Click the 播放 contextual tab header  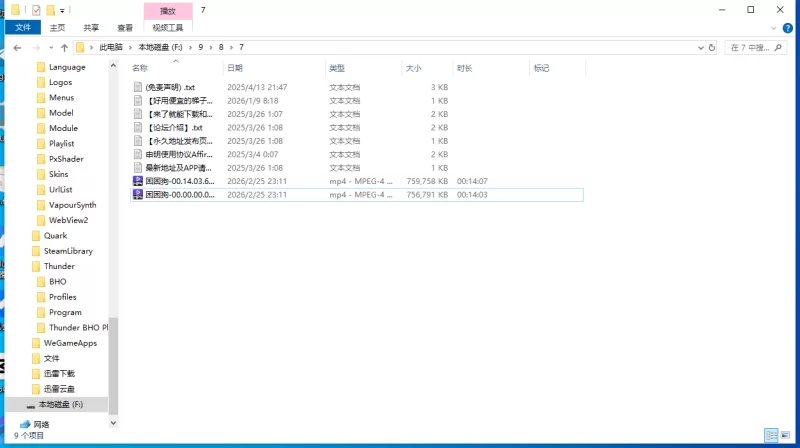click(x=168, y=11)
